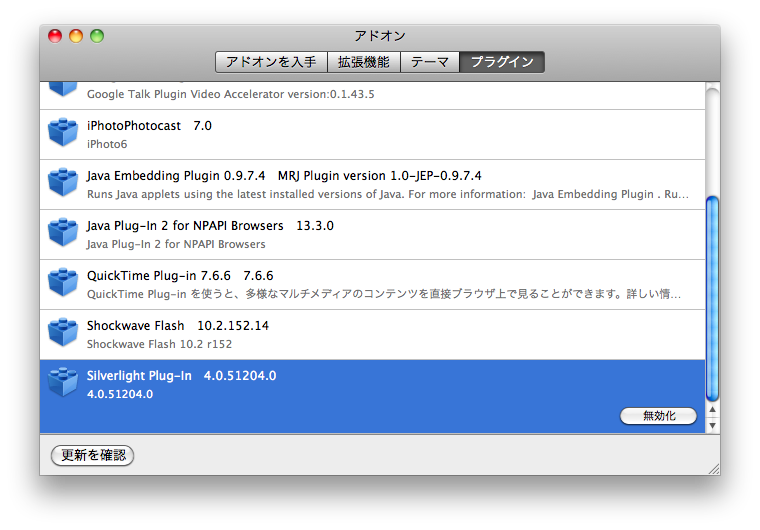Open the アドオンを入手 tab
Image resolution: width=760 pixels, height=530 pixels.
[x=270, y=62]
